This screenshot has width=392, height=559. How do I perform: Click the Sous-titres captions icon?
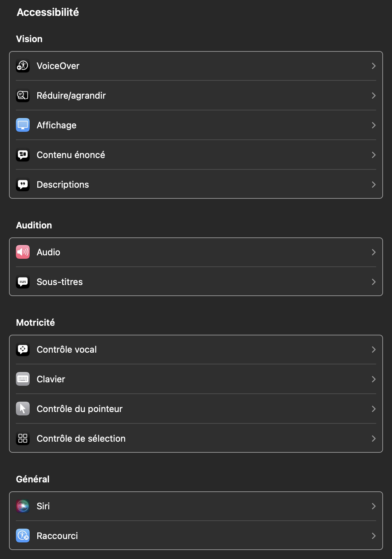(x=23, y=282)
